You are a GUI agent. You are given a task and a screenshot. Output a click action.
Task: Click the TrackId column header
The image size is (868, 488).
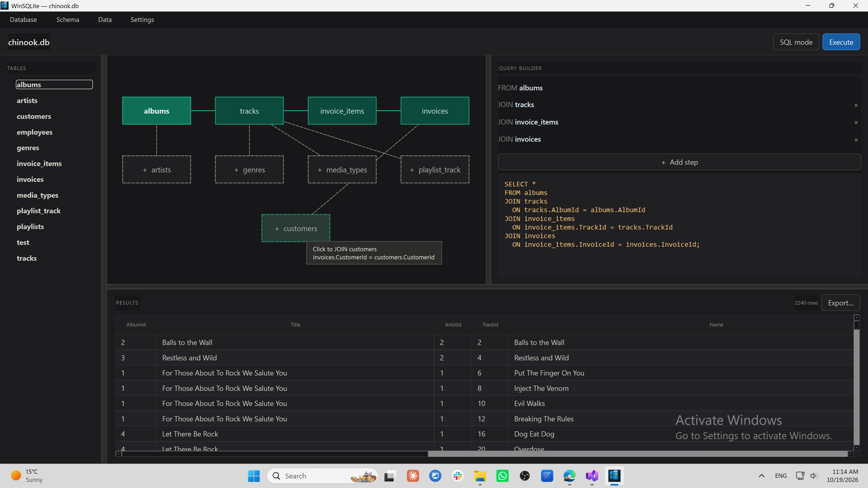(x=490, y=325)
